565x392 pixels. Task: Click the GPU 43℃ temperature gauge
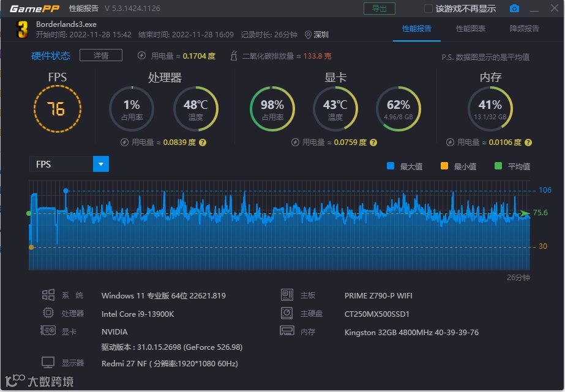click(335, 109)
